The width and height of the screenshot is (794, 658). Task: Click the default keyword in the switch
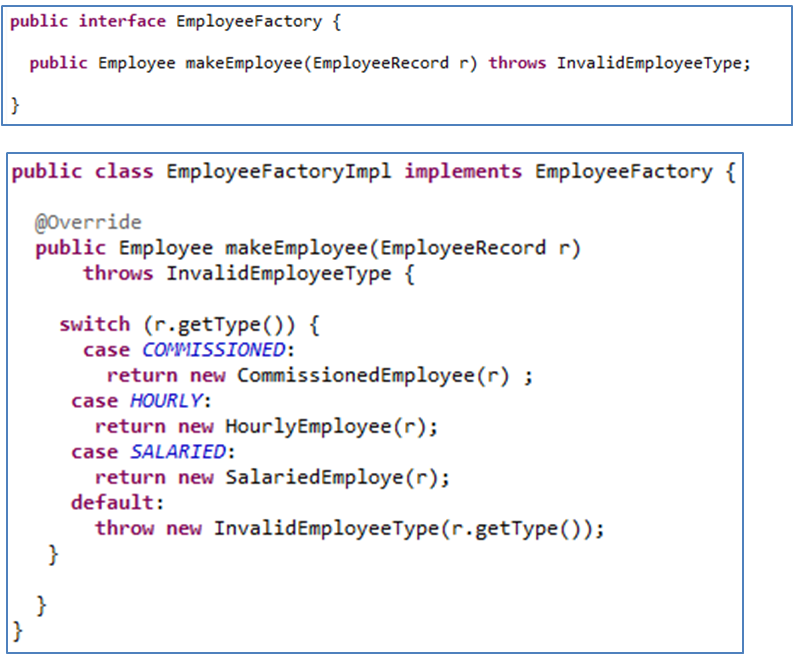110,502
